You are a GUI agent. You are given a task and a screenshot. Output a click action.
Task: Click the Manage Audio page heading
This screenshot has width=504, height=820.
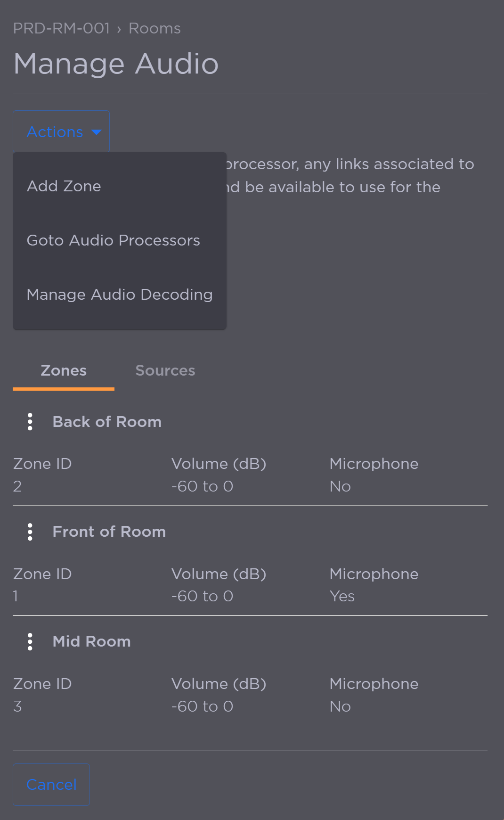pyautogui.click(x=116, y=63)
